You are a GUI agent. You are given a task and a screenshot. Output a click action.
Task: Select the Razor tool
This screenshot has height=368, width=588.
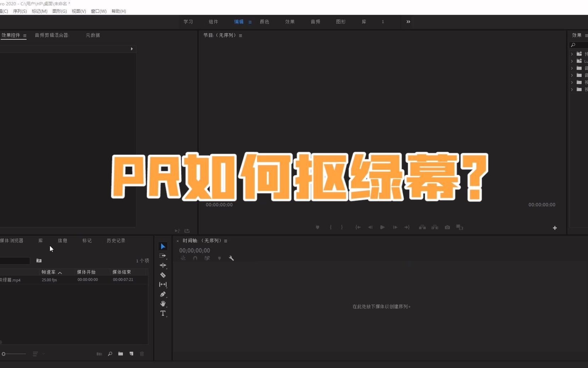(163, 275)
